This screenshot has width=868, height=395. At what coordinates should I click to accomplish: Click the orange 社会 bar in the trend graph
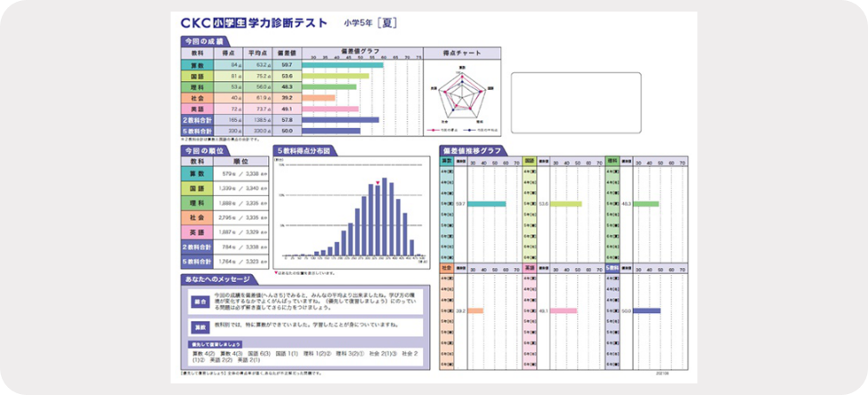(475, 311)
